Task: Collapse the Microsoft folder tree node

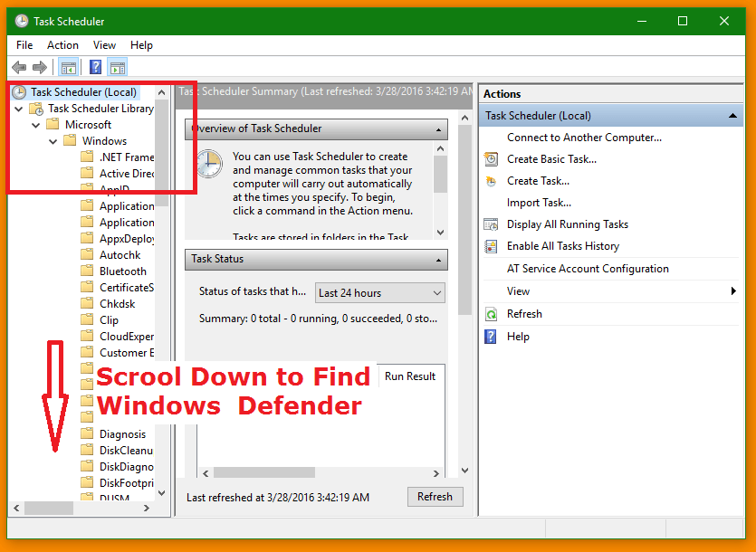Action: [36, 125]
